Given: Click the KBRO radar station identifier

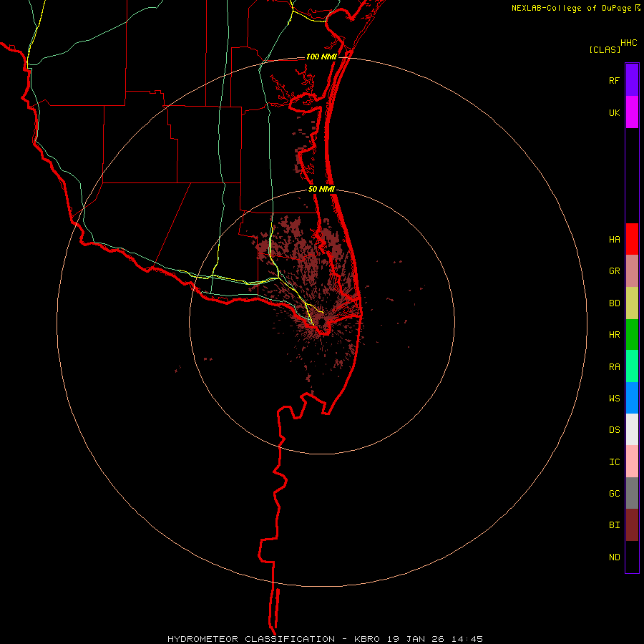Looking at the screenshot, I should [x=367, y=639].
